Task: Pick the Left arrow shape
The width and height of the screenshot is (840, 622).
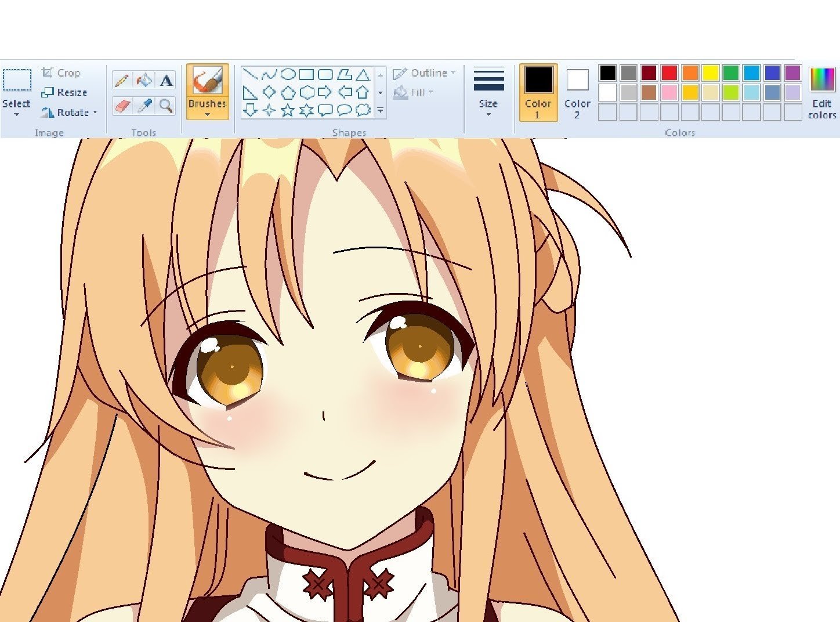Action: tap(345, 92)
